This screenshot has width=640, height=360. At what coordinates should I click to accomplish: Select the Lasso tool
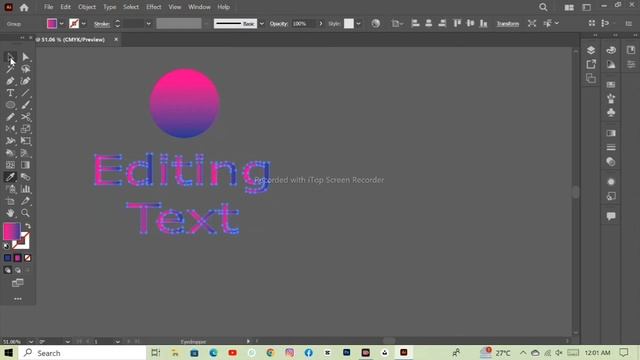25,69
